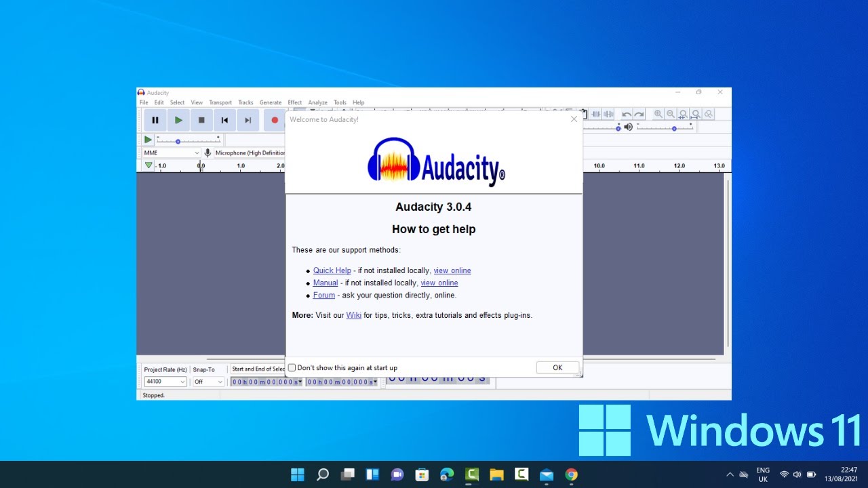Click OK in welcome dialog
Image resolution: width=868 pixels, height=488 pixels.
[557, 367]
